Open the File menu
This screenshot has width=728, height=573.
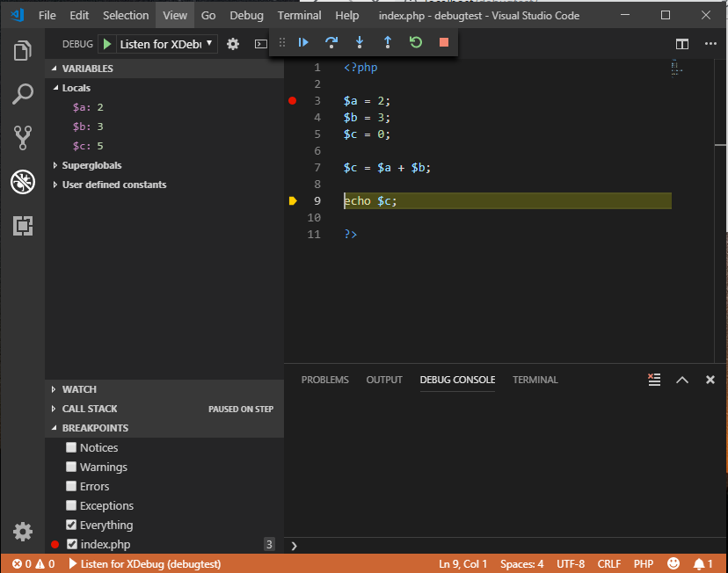47,15
